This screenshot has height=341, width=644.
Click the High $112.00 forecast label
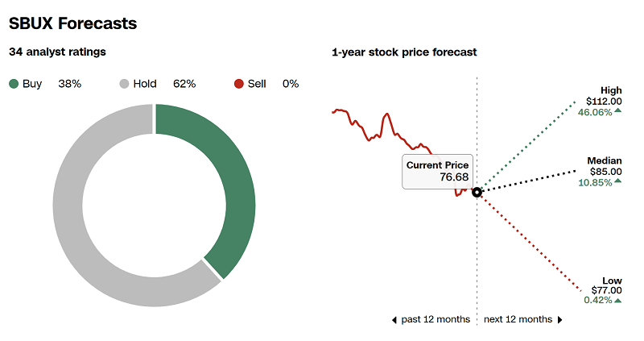(605, 96)
